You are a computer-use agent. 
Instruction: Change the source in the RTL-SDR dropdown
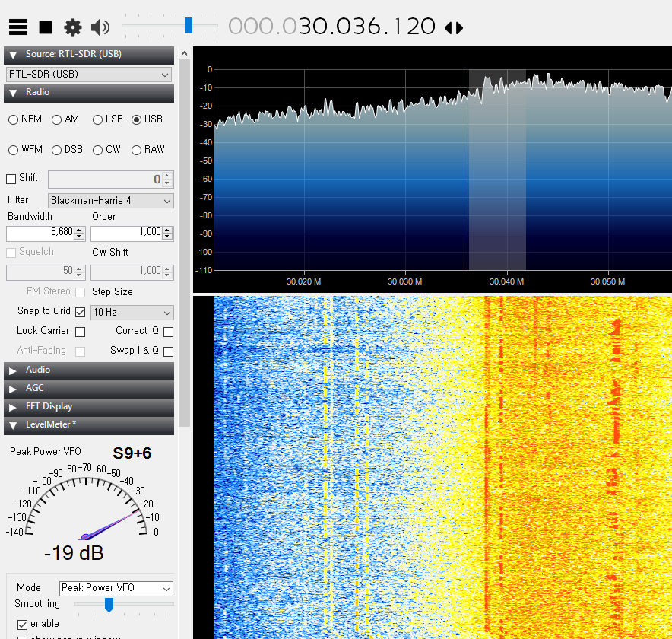click(x=88, y=74)
